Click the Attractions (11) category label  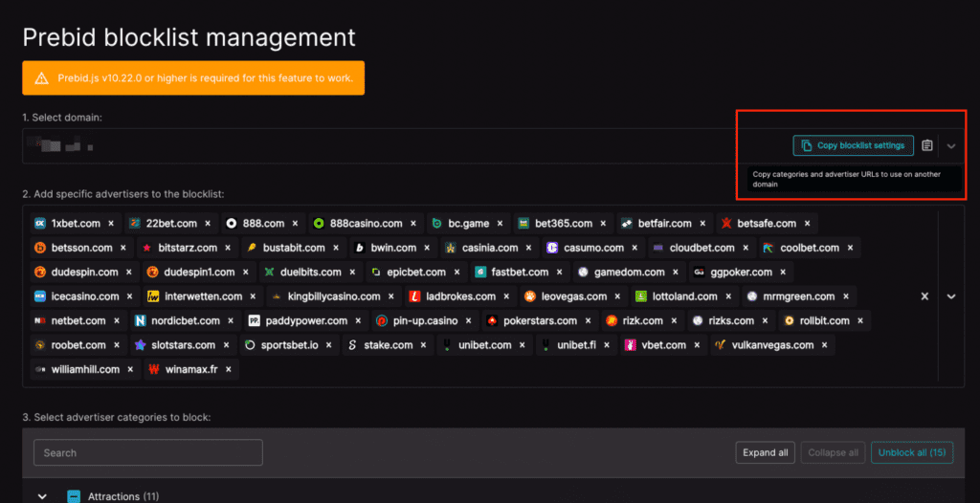[123, 496]
